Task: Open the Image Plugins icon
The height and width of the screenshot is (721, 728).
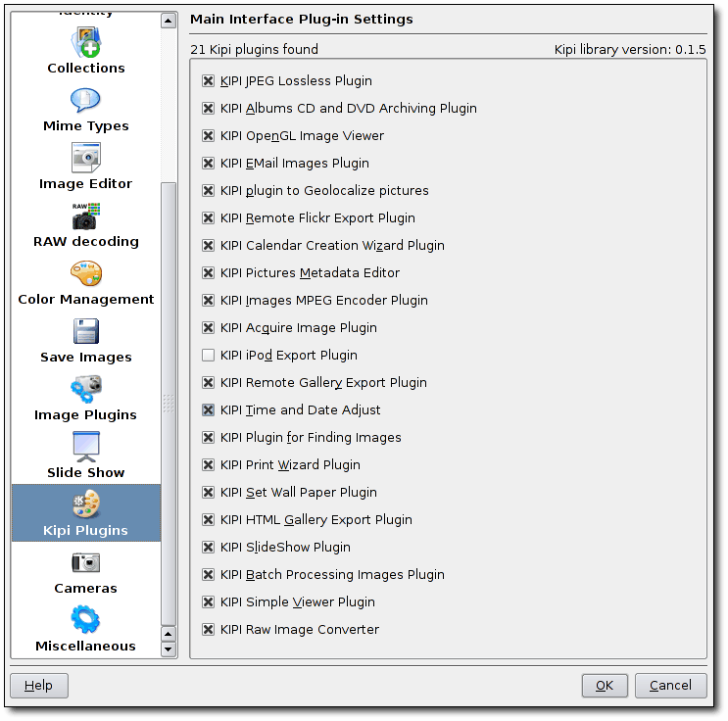Action: click(x=86, y=390)
